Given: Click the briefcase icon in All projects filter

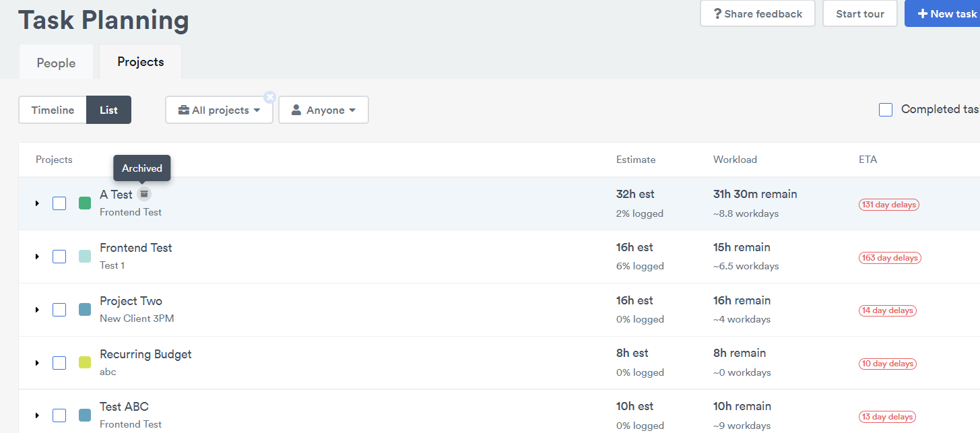Looking at the screenshot, I should coord(184,110).
